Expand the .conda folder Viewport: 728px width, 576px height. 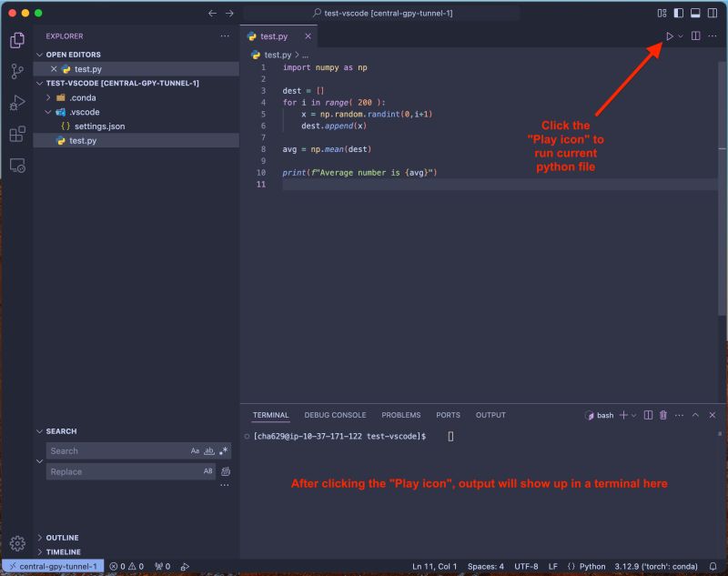click(47, 97)
